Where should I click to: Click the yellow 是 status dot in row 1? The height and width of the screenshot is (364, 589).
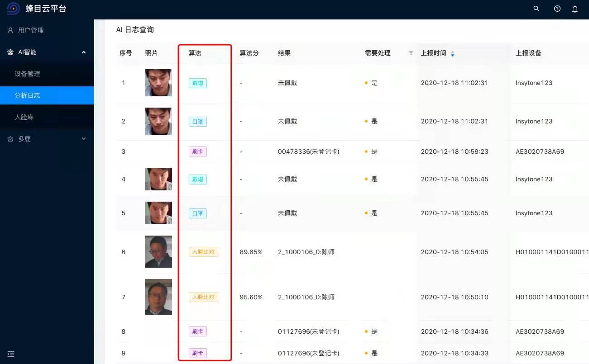point(366,83)
